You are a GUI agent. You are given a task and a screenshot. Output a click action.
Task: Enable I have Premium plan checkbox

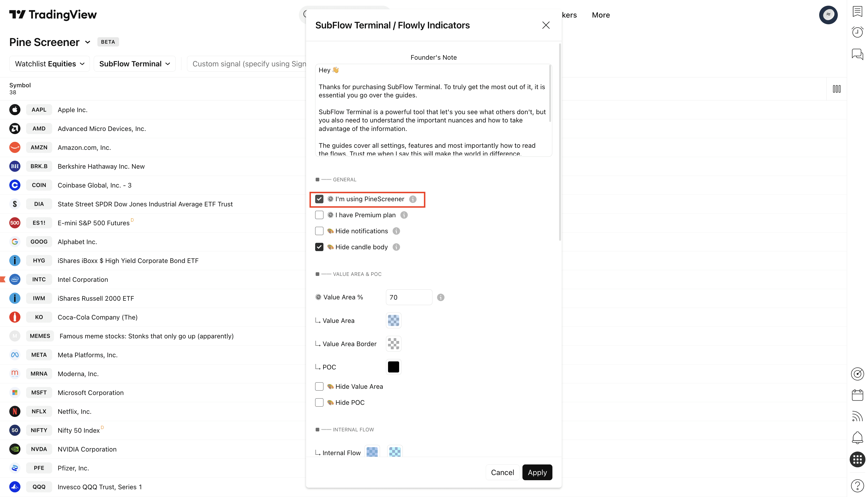(x=319, y=215)
